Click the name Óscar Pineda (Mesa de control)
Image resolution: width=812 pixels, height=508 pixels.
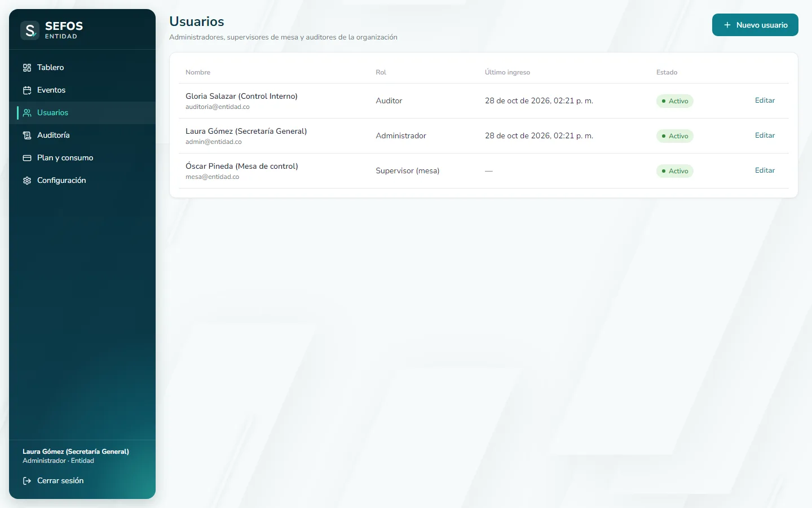(x=242, y=167)
